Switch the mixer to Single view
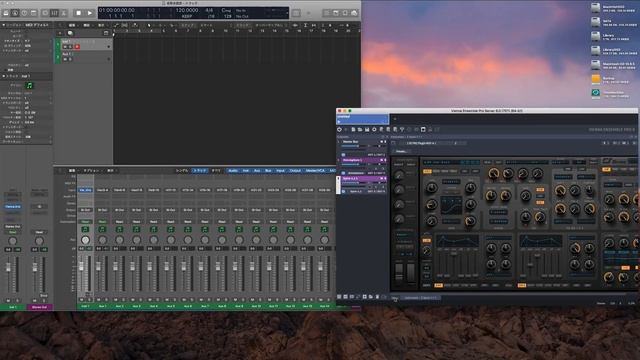This screenshot has width=640, height=360. 182,171
